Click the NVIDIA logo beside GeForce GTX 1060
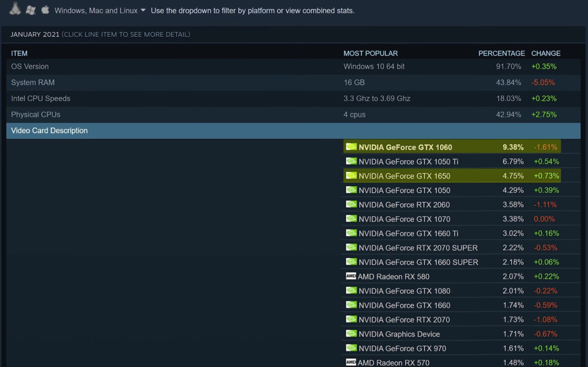Screen dimensions: 588x367 pyautogui.click(x=351, y=147)
